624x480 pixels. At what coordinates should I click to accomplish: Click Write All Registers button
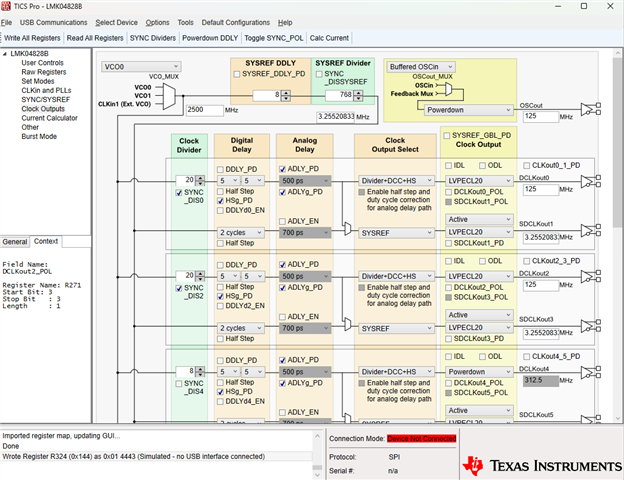click(32, 38)
